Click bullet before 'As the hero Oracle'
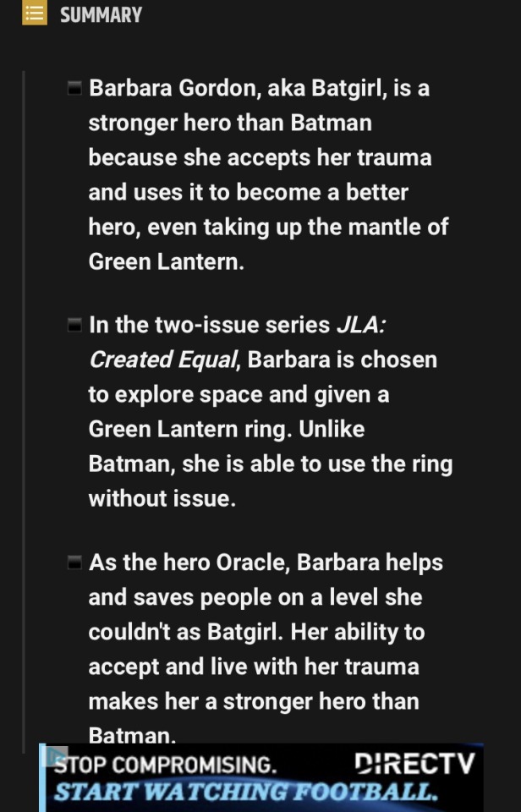This screenshot has width=521, height=812. (x=74, y=562)
